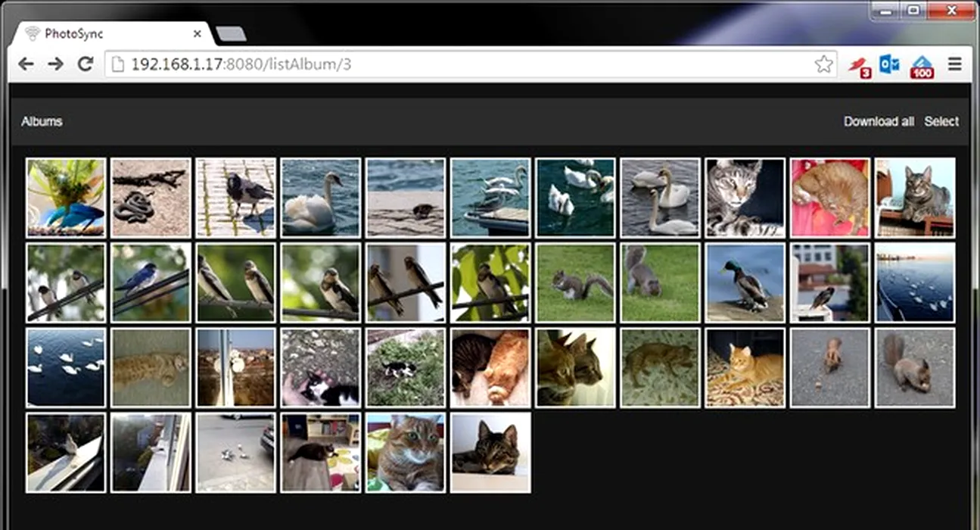Click Download all
Image resolution: width=980 pixels, height=530 pixels.
coord(879,121)
